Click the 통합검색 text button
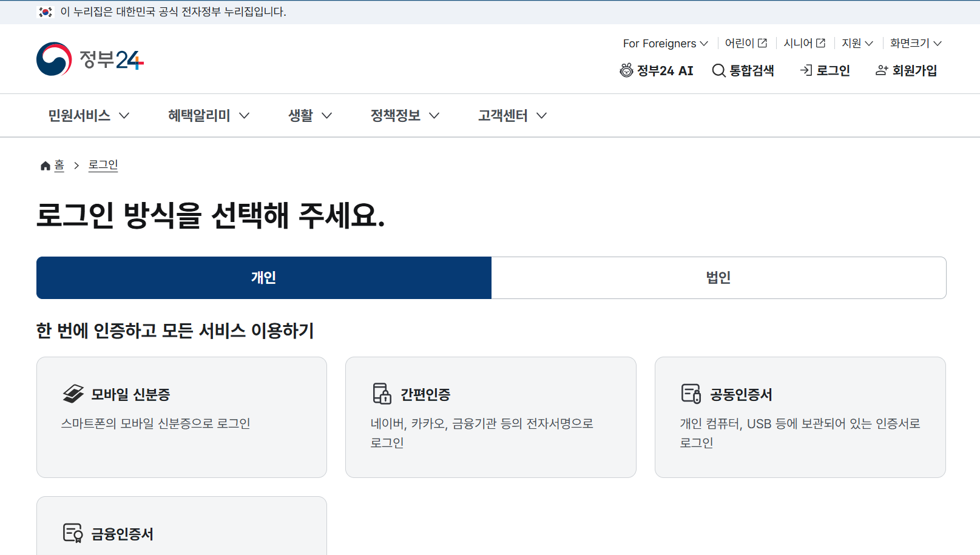Image resolution: width=980 pixels, height=555 pixels. tap(752, 70)
